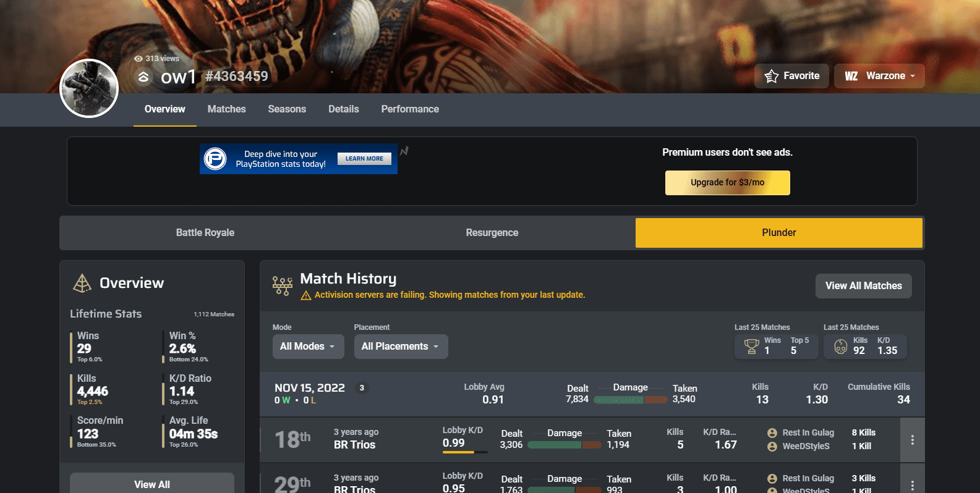Expand the All Placements dropdown
The width and height of the screenshot is (980, 493).
click(x=400, y=347)
